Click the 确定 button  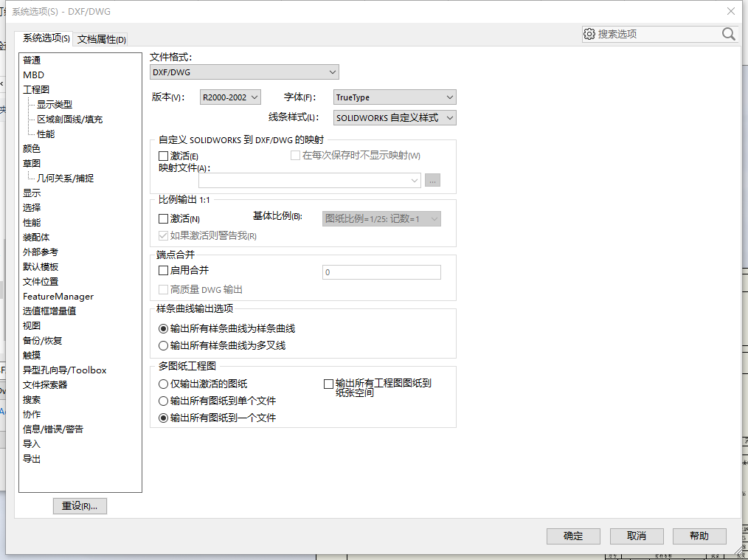(573, 536)
